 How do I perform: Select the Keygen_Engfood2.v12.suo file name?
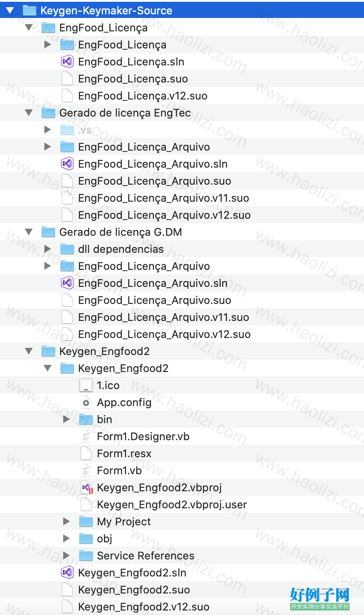143,607
